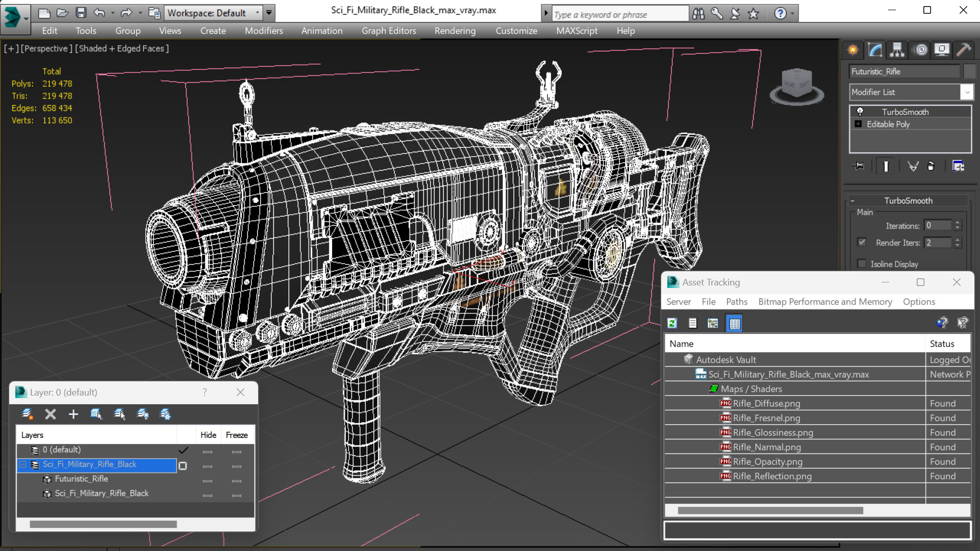Image resolution: width=980 pixels, height=551 pixels.
Task: Click the Asset Tracking horizontal scrollbar
Action: pyautogui.click(x=770, y=510)
